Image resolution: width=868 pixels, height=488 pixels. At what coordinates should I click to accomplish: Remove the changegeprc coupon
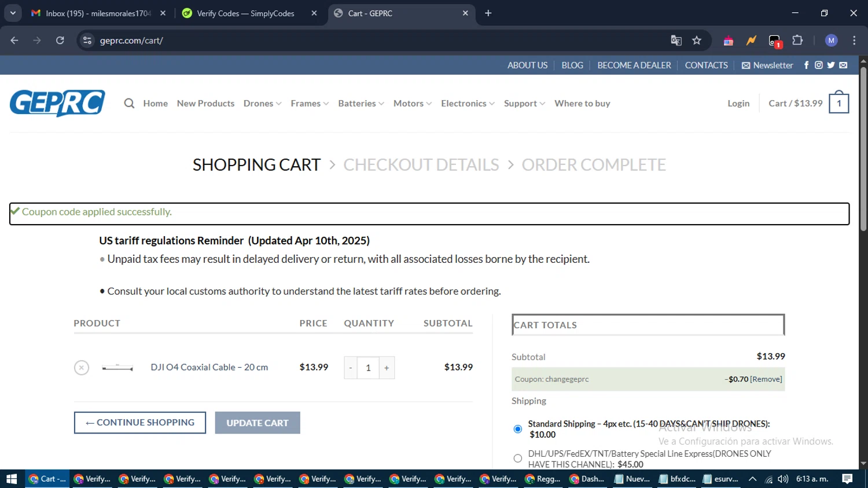766,379
